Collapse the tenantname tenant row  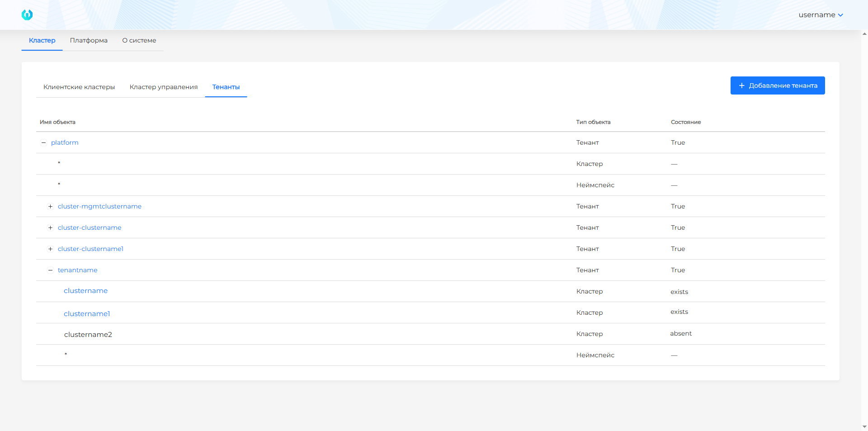click(x=51, y=270)
